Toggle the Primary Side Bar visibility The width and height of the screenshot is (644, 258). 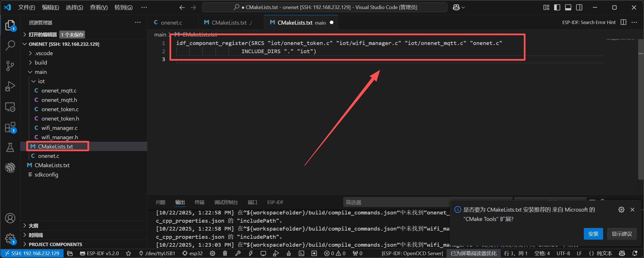[557, 7]
